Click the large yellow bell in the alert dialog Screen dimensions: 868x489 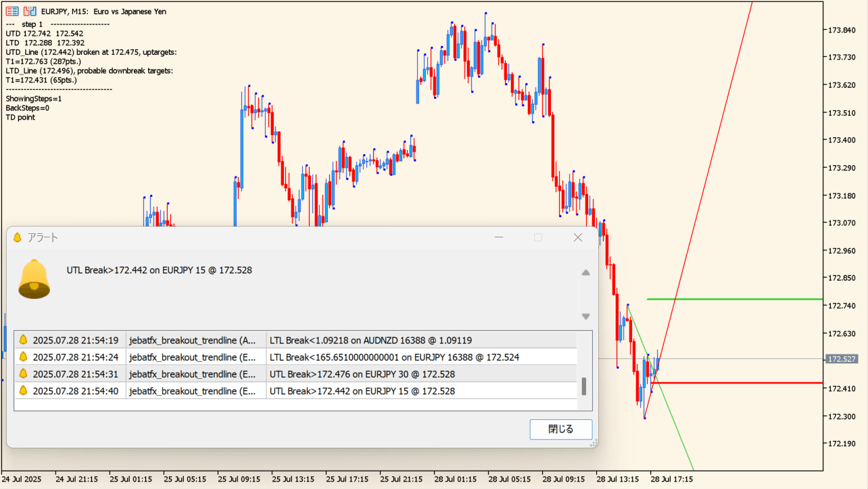34,278
